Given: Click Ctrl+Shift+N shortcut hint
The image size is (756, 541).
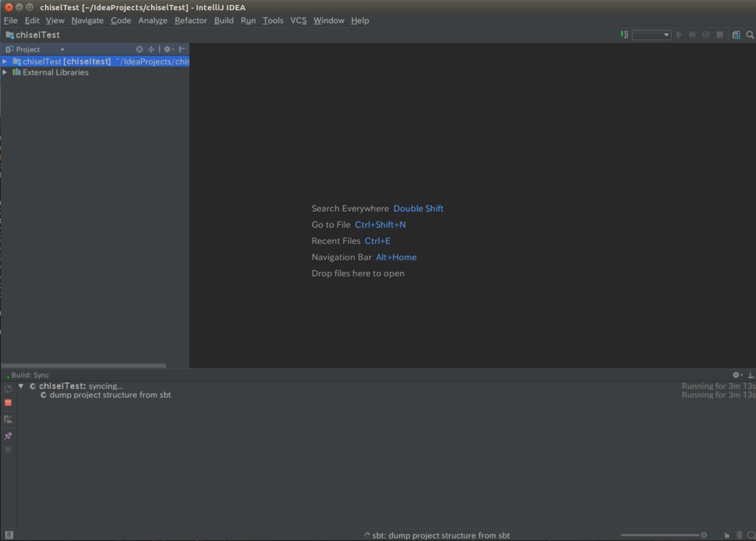Looking at the screenshot, I should (x=380, y=224).
